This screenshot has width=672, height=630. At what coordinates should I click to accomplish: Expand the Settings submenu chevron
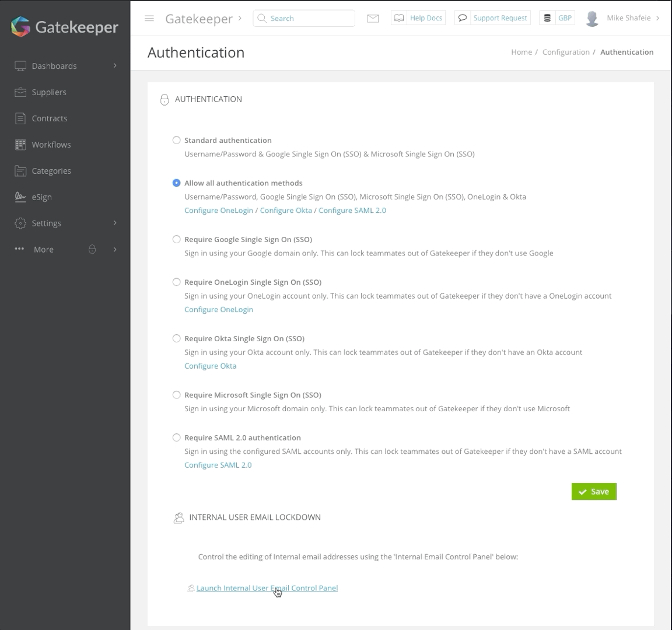pos(115,223)
